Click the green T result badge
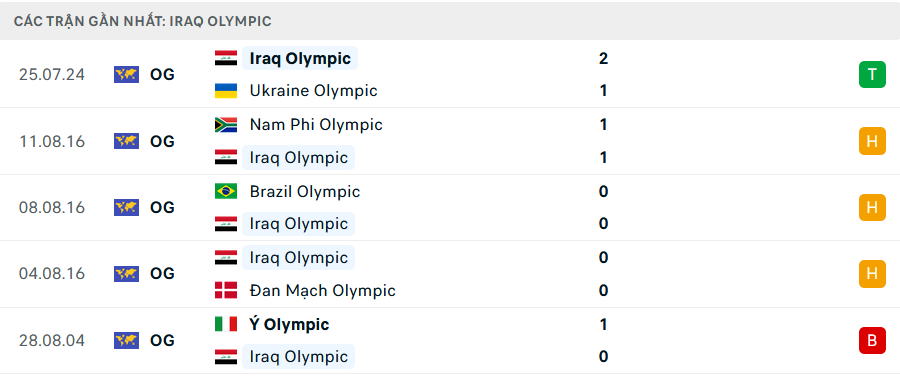This screenshot has width=900, height=377. [x=872, y=74]
